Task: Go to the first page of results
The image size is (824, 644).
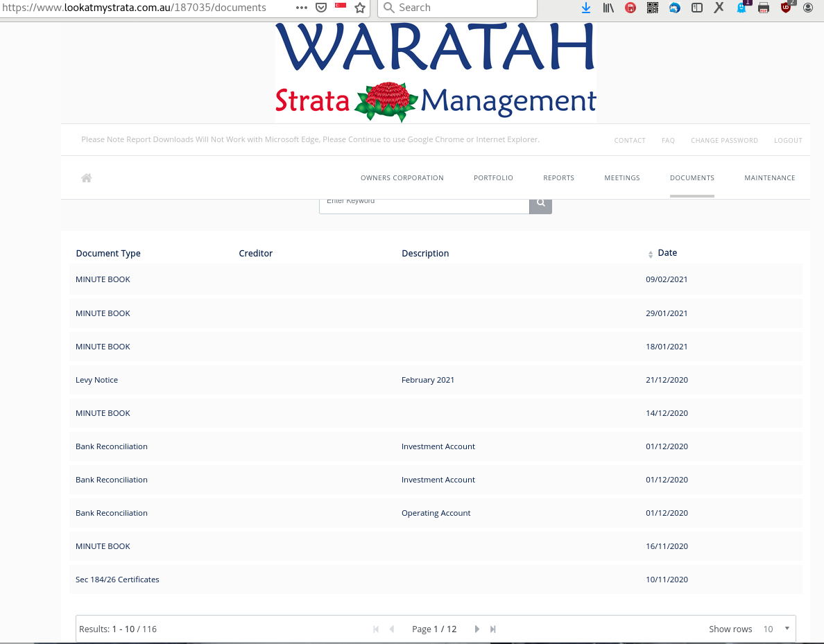Action: [x=376, y=629]
